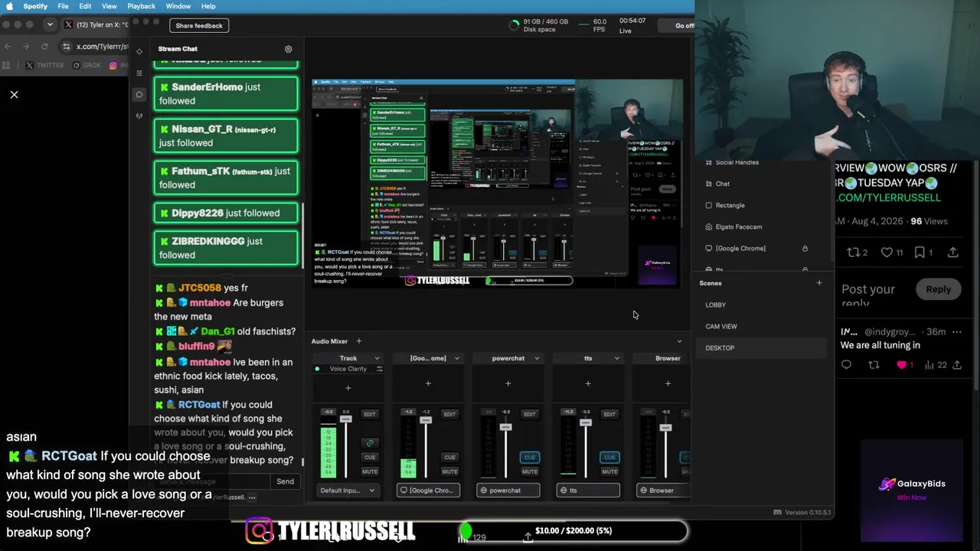Send the chat message

[x=285, y=481]
